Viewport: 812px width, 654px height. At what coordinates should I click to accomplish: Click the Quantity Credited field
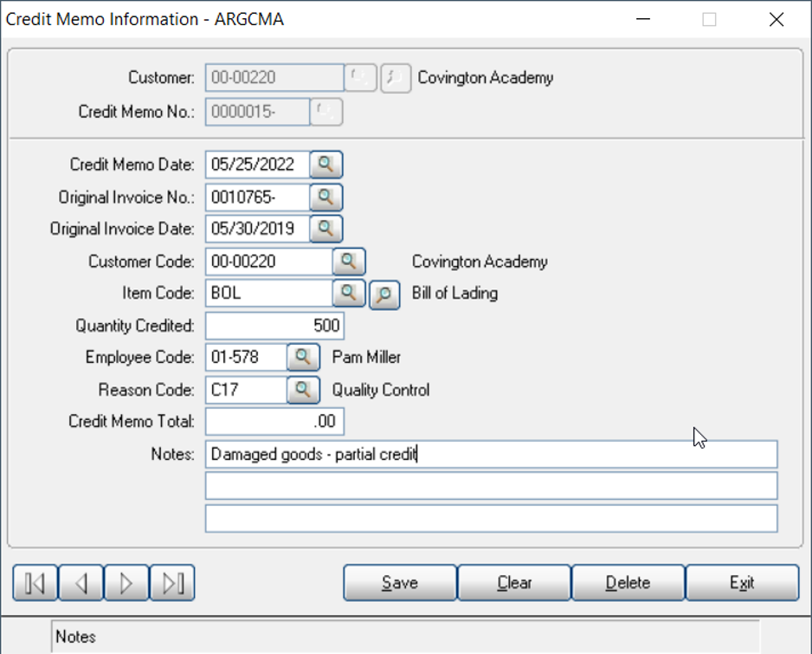[x=274, y=326]
